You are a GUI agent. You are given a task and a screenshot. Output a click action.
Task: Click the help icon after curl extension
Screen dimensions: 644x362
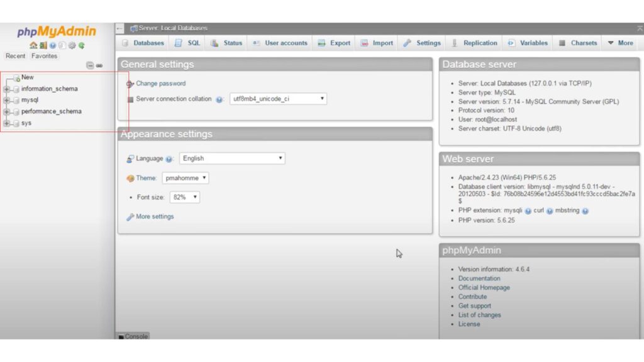[550, 211]
